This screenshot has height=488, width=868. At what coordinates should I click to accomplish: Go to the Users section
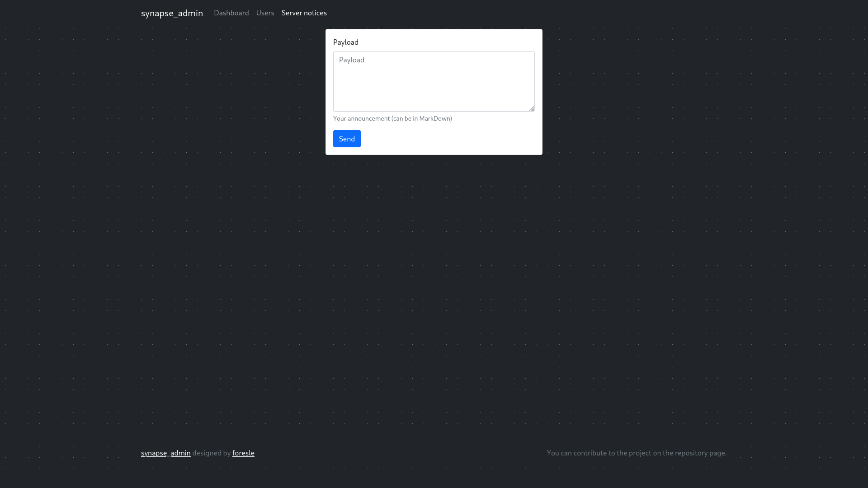click(265, 13)
